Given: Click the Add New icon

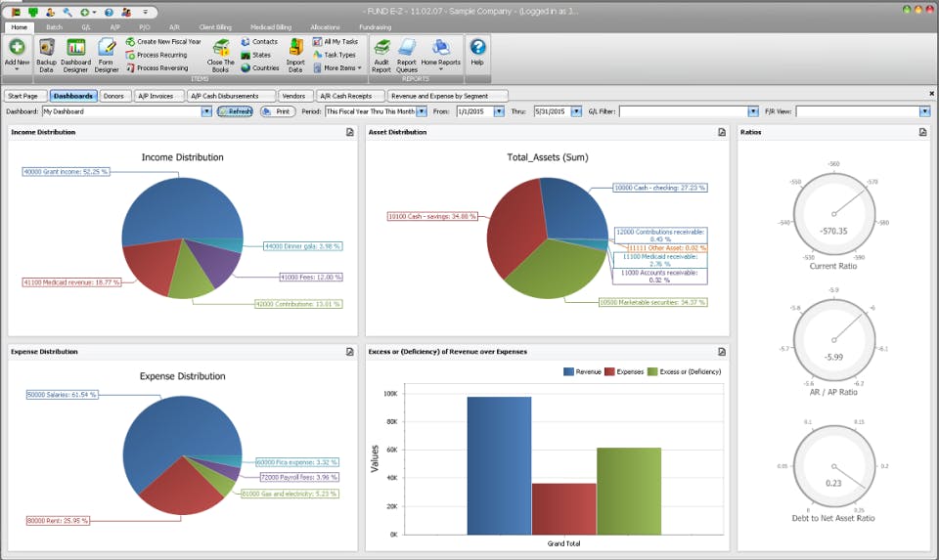Looking at the screenshot, I should click(x=17, y=47).
